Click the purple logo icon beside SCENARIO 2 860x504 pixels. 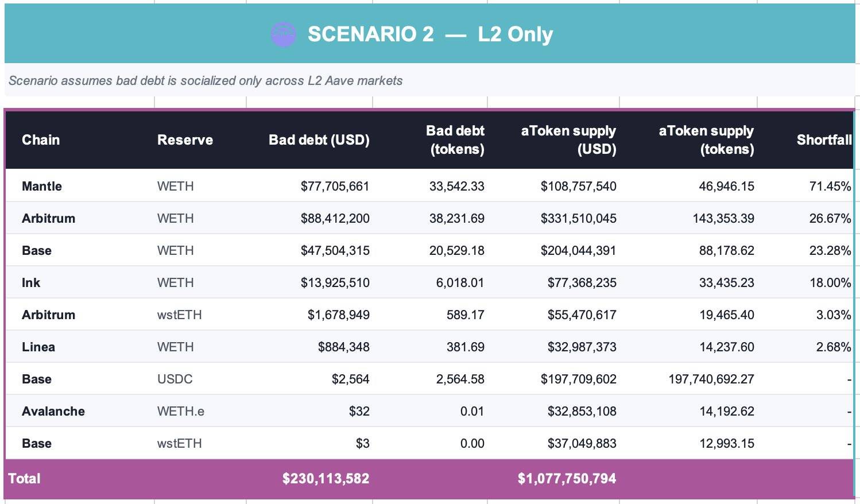pos(283,34)
